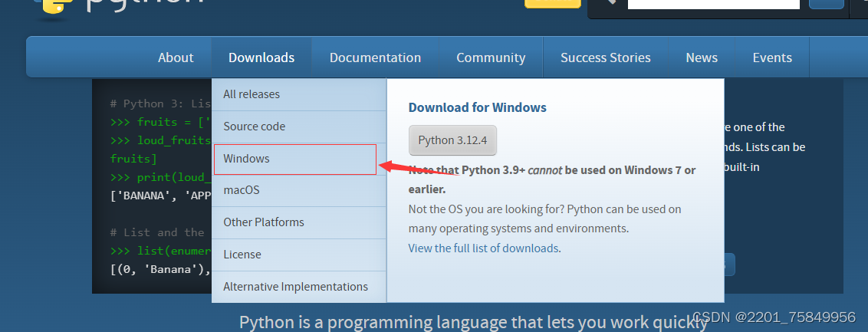Open the License menu entry
The width and height of the screenshot is (868, 332).
299,255
